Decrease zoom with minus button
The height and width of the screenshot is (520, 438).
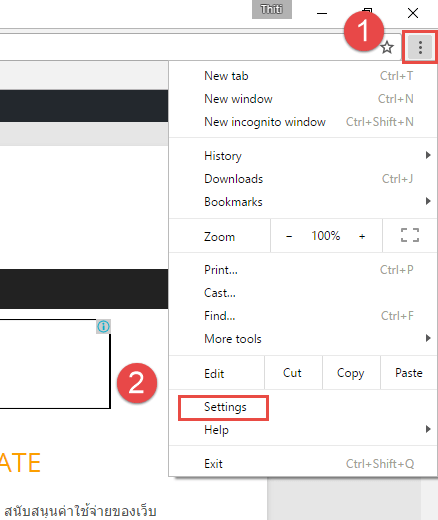pyautogui.click(x=289, y=236)
